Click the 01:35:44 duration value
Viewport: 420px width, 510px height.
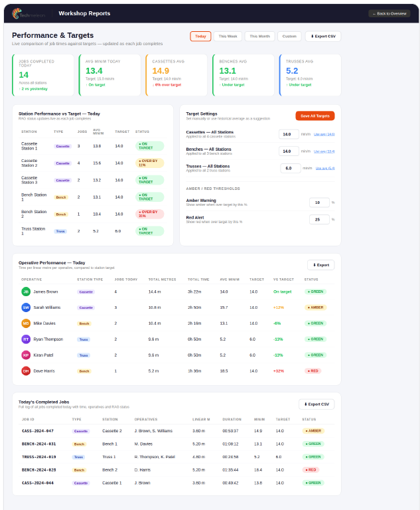230,470
